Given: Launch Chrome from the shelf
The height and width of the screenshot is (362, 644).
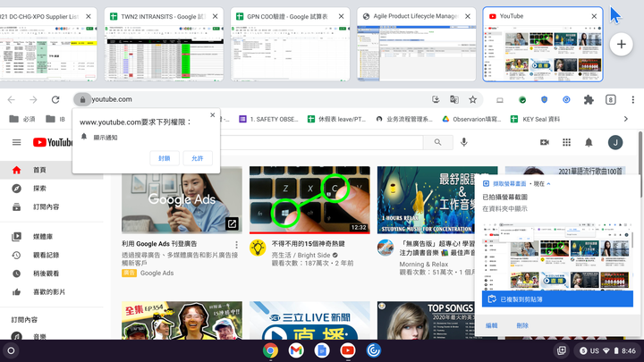Looking at the screenshot, I should click(270, 350).
